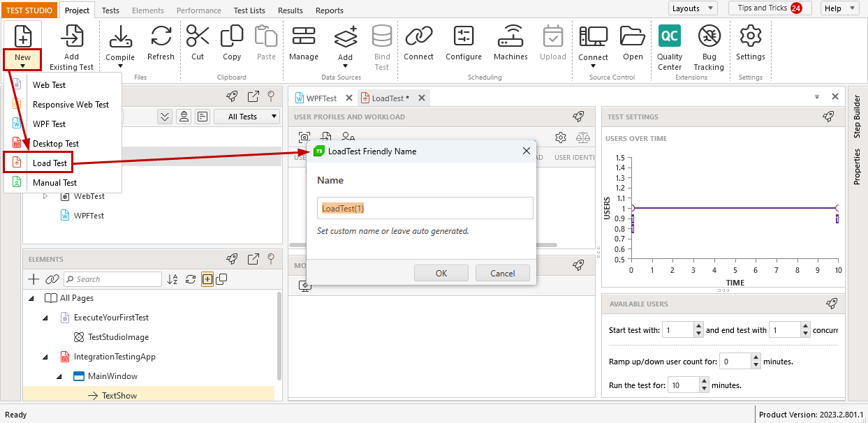Collapse the All Pages tree node
This screenshot has width=868, height=423.
pyautogui.click(x=32, y=298)
